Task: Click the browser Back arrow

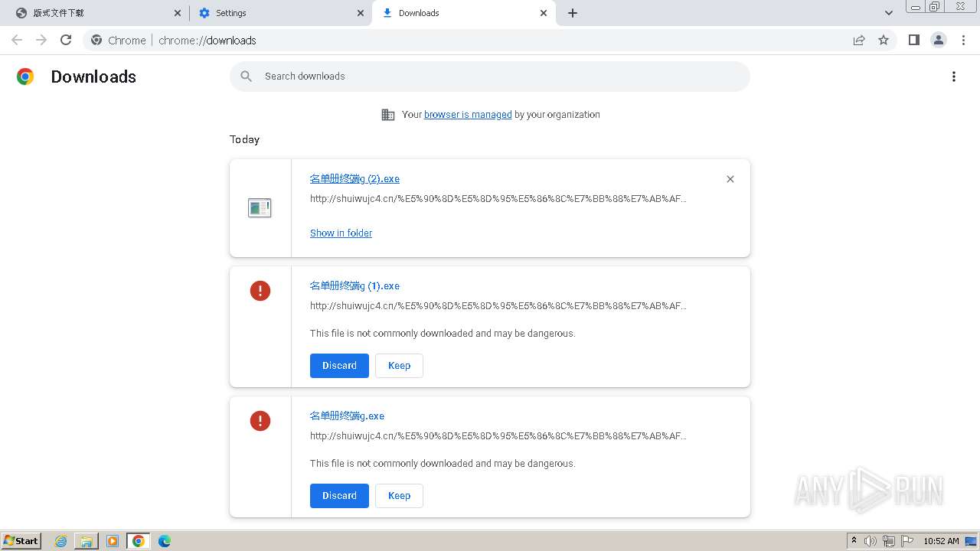Action: tap(17, 40)
